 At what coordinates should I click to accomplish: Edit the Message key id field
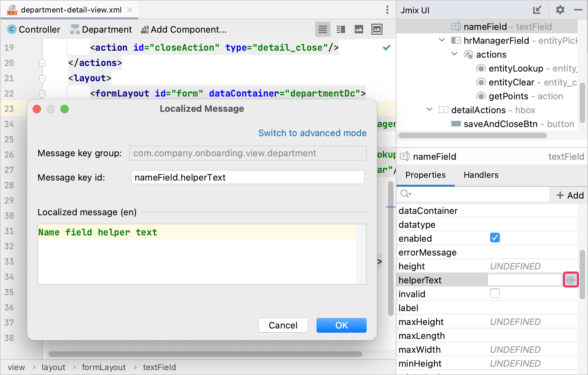click(x=248, y=177)
